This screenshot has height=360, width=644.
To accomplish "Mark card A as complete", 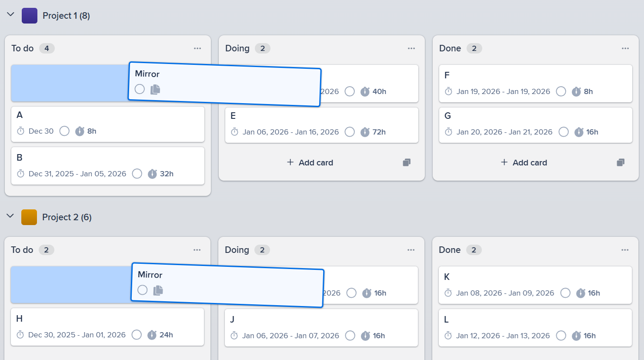I will coord(64,131).
